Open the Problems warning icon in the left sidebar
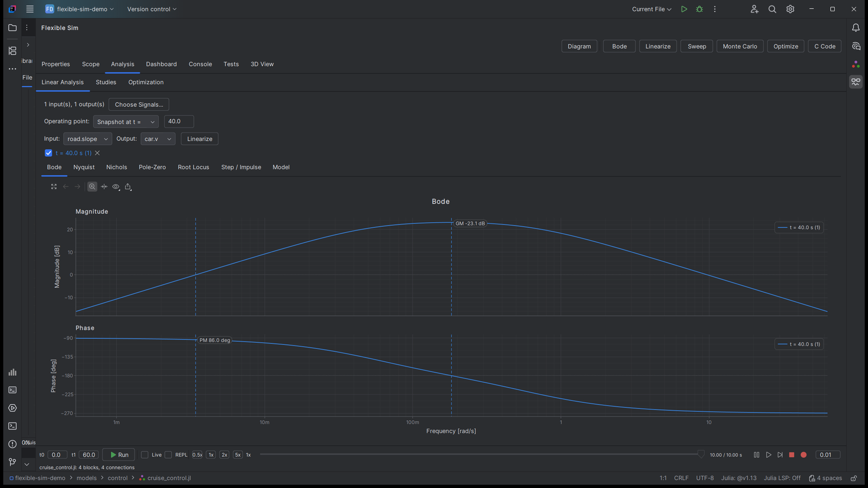The image size is (868, 488). [12, 444]
